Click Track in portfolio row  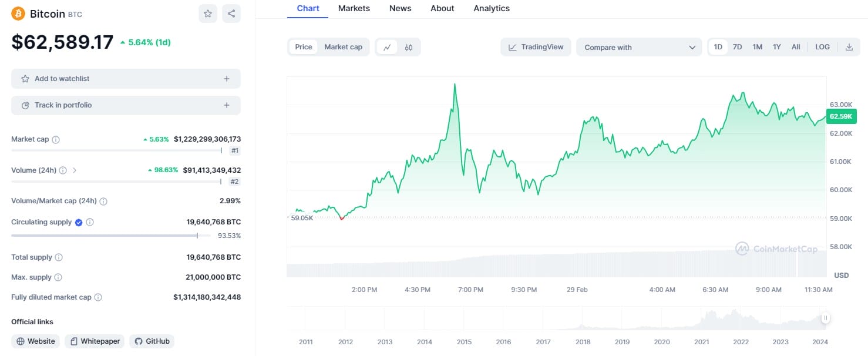[x=126, y=105]
